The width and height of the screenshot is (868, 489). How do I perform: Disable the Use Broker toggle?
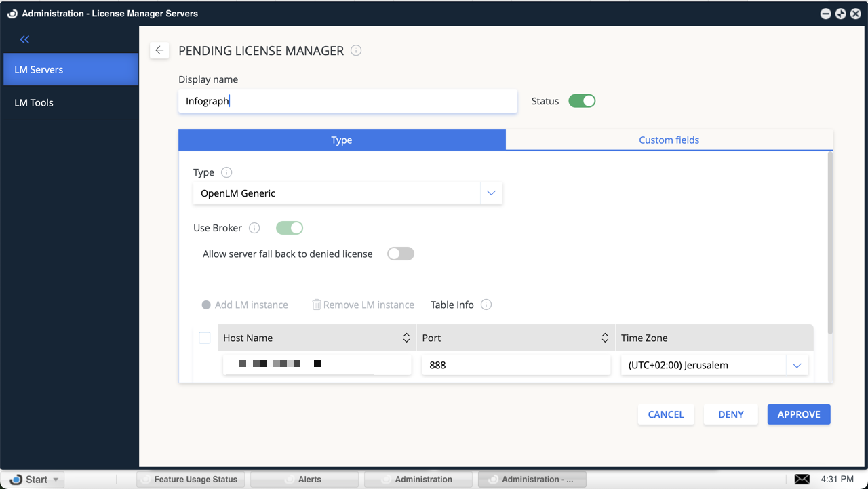290,228
